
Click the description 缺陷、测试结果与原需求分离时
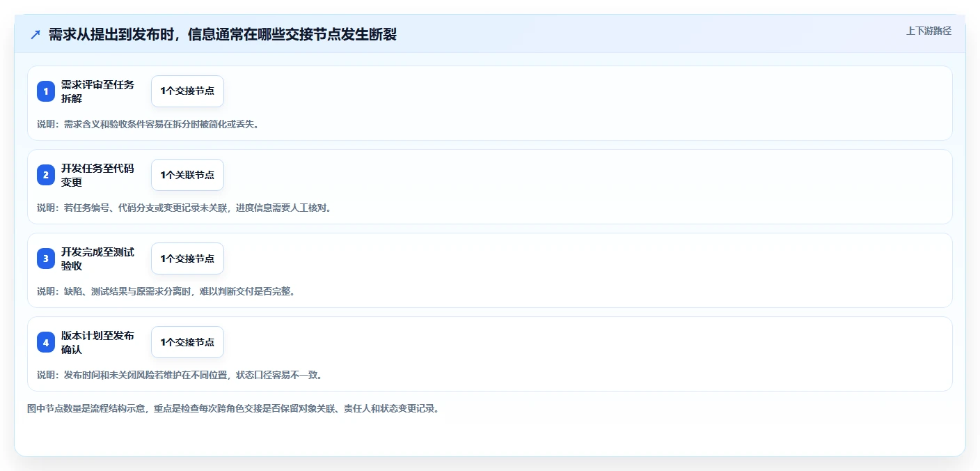166,291
